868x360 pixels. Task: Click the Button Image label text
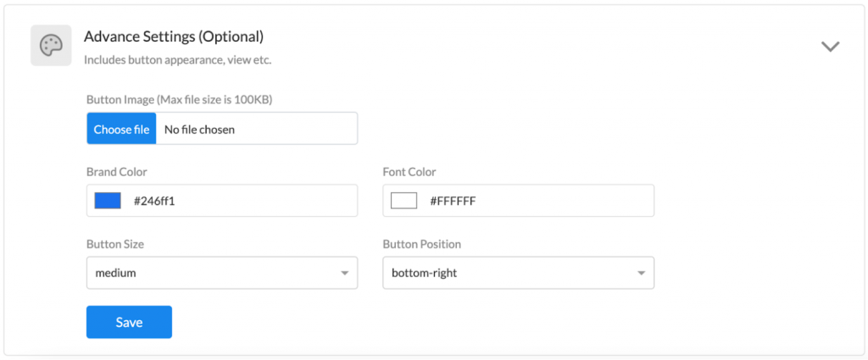(180, 100)
